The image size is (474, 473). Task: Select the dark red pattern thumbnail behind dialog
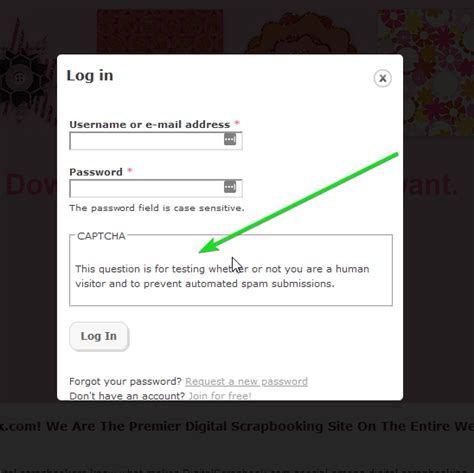tap(160, 32)
